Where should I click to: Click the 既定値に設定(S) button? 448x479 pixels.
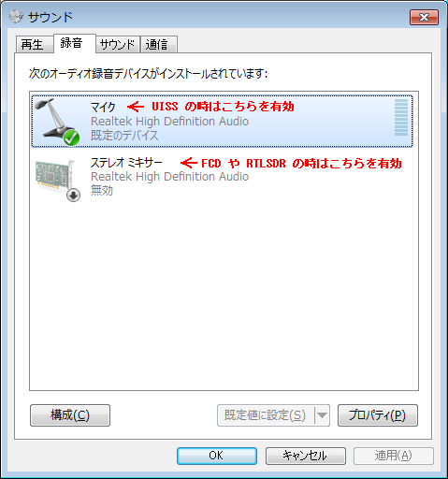coord(266,415)
